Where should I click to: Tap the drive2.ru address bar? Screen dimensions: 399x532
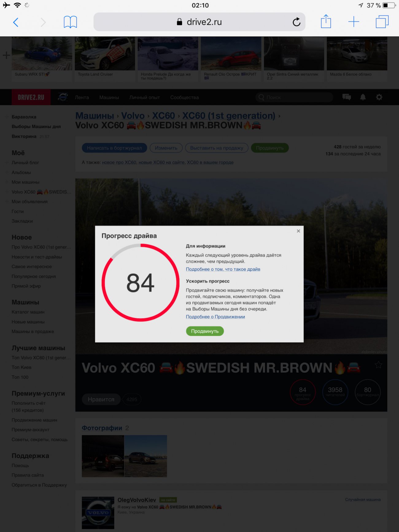coord(199,22)
